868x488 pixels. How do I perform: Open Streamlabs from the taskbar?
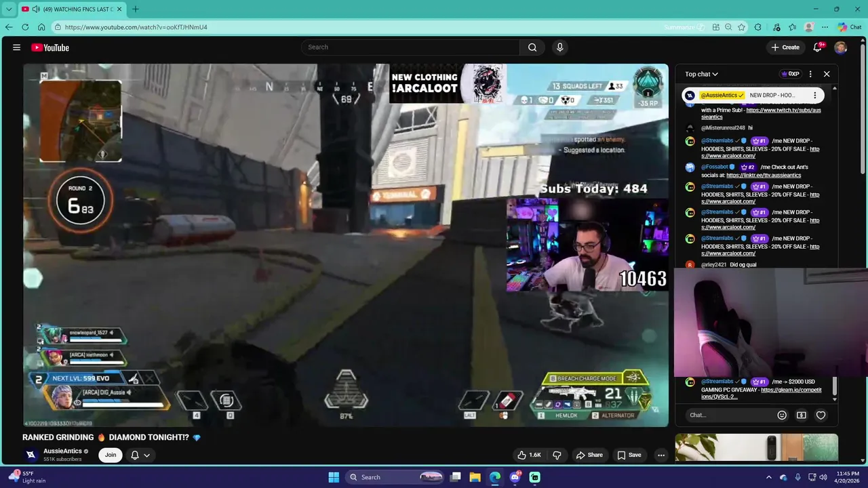pyautogui.click(x=535, y=477)
